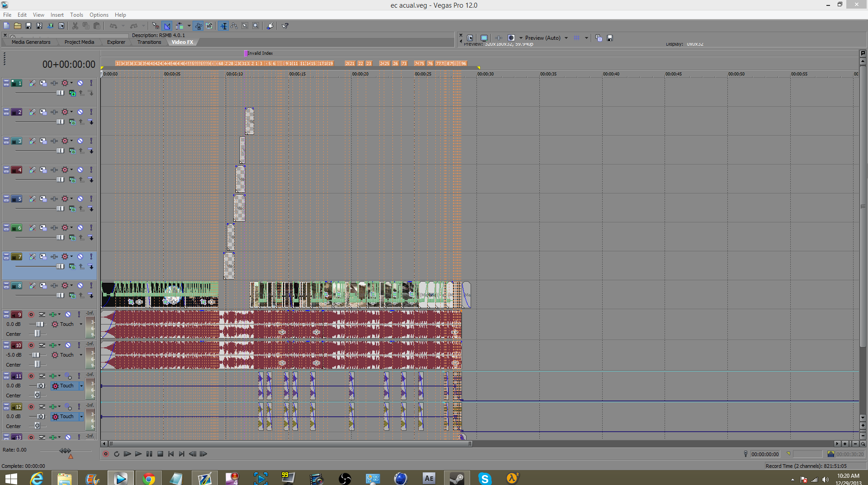Viewport: 868px width, 485px height.
Task: Select the Zoom magnifier tool
Action: [x=256, y=26]
